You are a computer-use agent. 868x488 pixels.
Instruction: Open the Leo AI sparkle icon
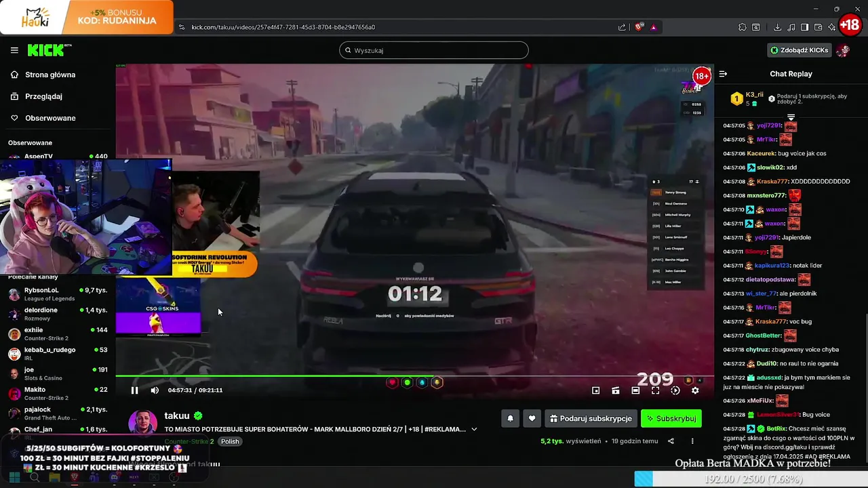[x=831, y=27]
